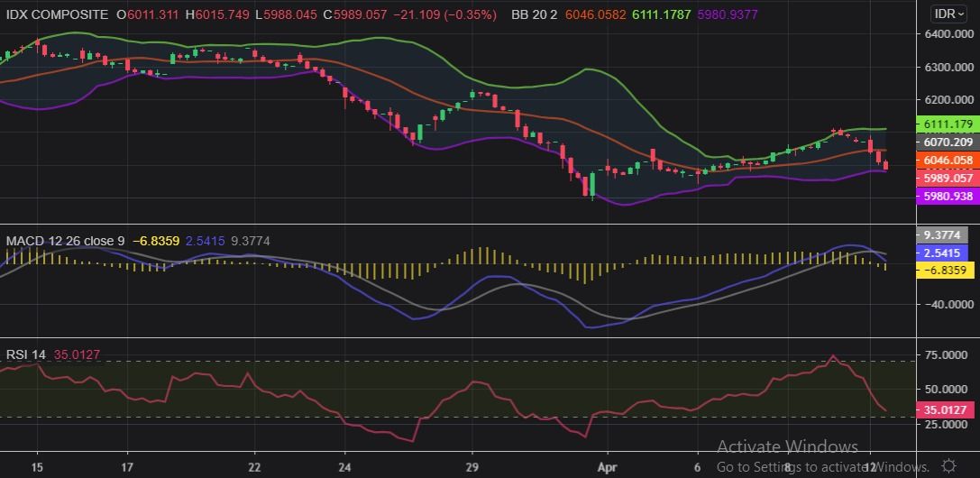Click the 6300.000 price axis tick
The image size is (980, 478).
[948, 68]
